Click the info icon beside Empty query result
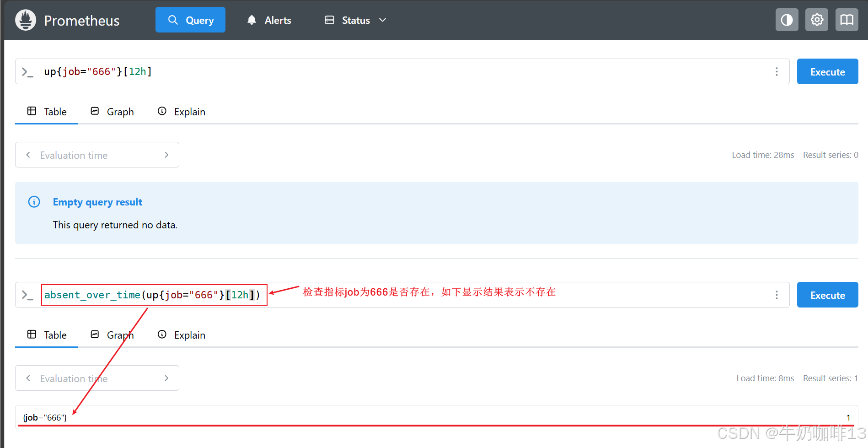This screenshot has height=448, width=868. click(x=34, y=202)
